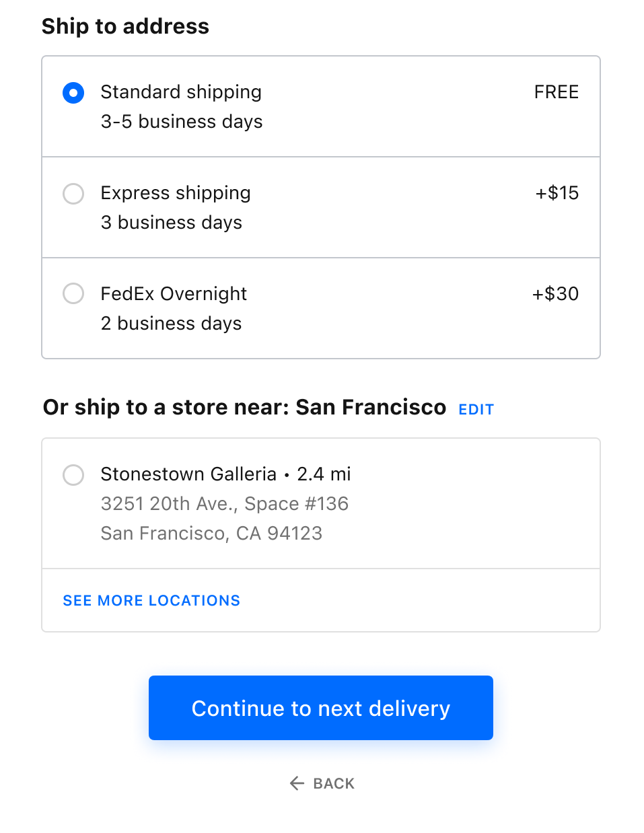The width and height of the screenshot is (644, 833).
Task: Go back using the BACK text
Action: click(334, 783)
